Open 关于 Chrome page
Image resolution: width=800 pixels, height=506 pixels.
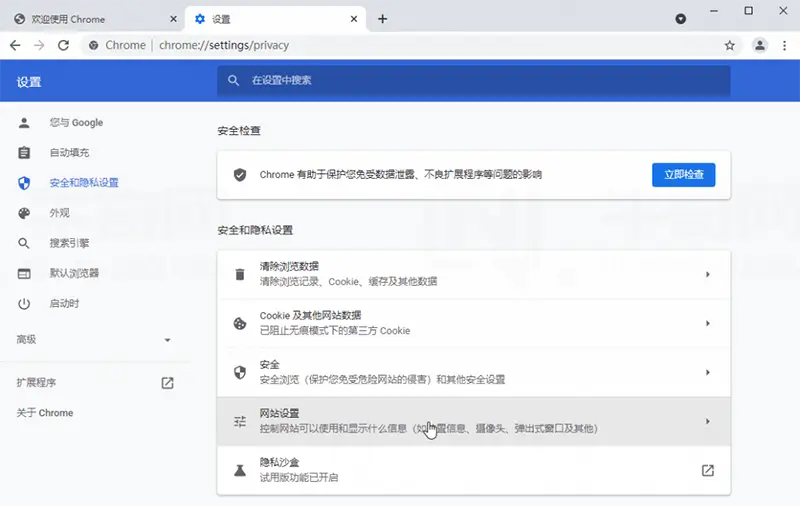pyautogui.click(x=45, y=413)
